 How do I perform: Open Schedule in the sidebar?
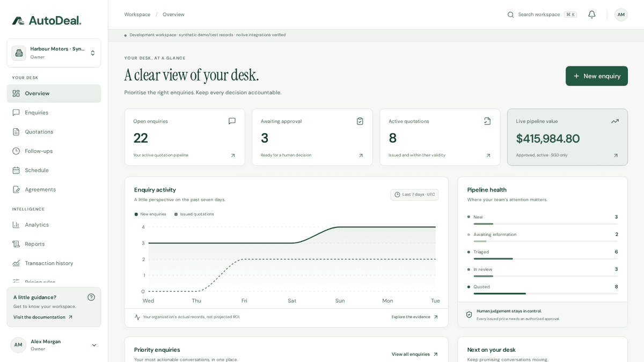54,171
